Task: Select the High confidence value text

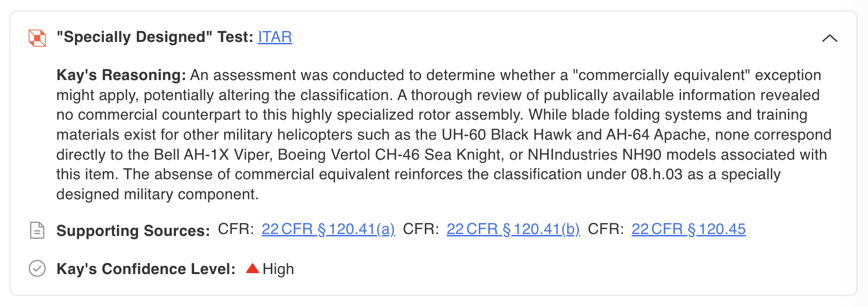Action: click(278, 269)
